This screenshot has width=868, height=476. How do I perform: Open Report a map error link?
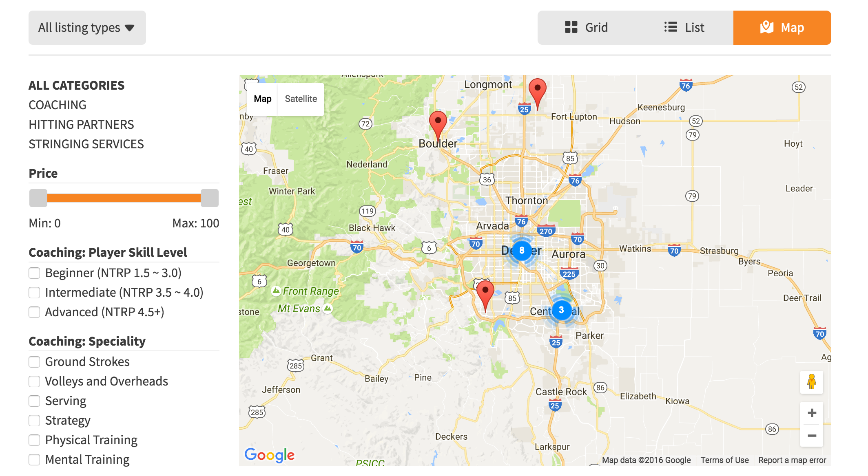tap(792, 460)
